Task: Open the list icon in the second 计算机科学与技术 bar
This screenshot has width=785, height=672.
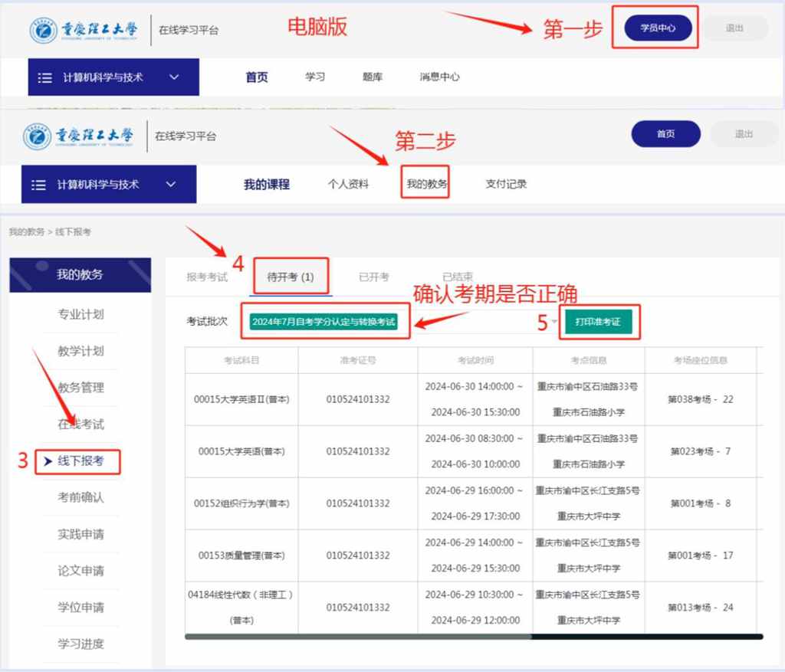Action: pos(38,185)
